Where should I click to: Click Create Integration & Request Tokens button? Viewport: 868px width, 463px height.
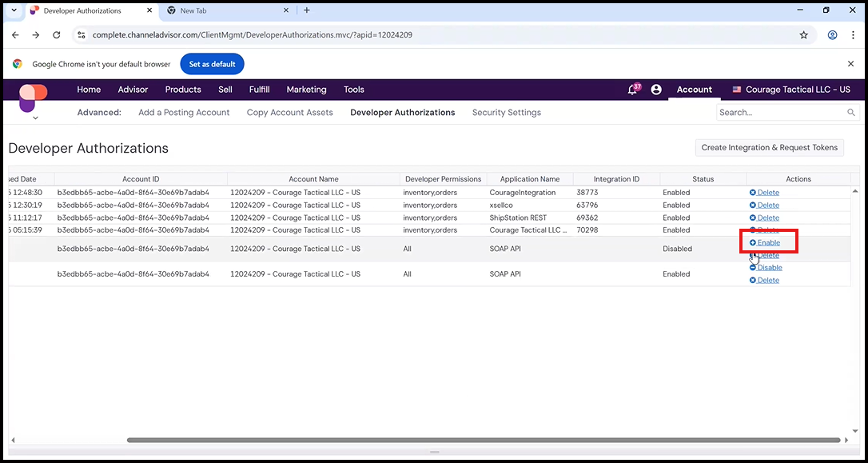(769, 147)
